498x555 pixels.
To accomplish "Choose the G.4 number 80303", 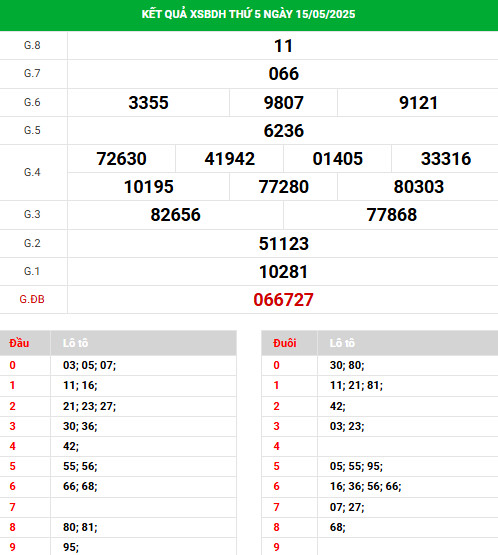I will tap(418, 187).
